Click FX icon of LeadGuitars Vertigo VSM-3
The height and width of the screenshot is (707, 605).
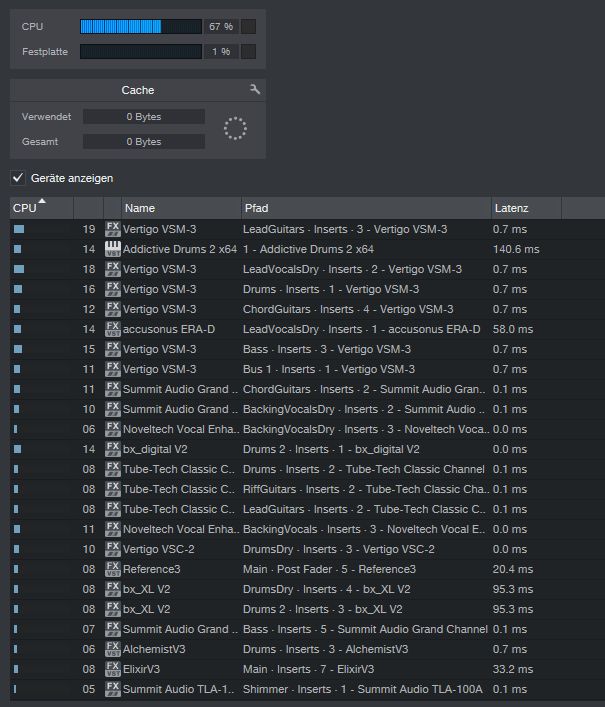pyautogui.click(x=113, y=229)
